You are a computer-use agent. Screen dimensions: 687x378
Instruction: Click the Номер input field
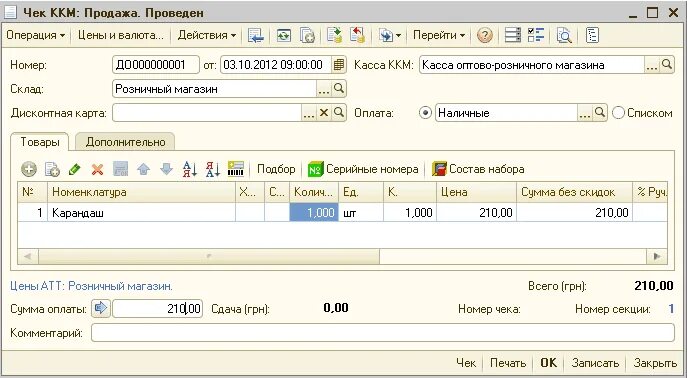pyautogui.click(x=156, y=65)
